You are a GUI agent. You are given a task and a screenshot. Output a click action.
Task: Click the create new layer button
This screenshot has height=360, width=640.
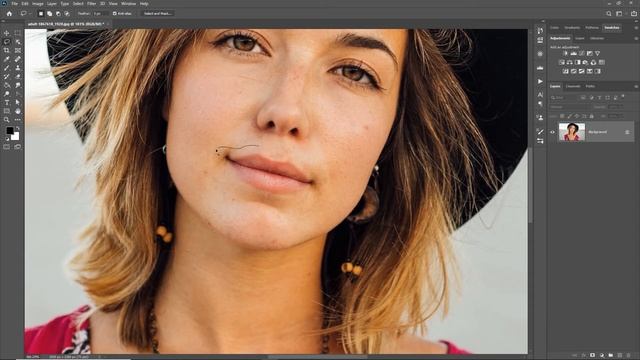[620, 356]
